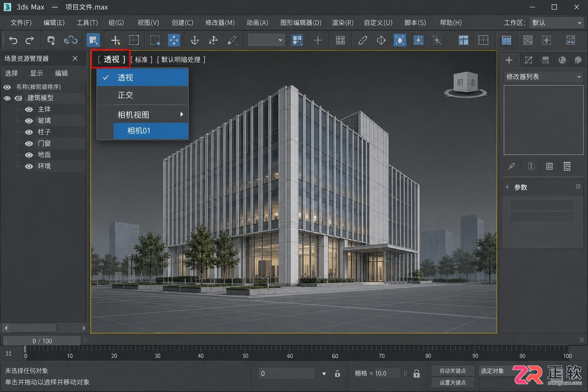The height and width of the screenshot is (392, 588).
Task: Click the layout grid icon on toolbar
Action: (483, 40)
